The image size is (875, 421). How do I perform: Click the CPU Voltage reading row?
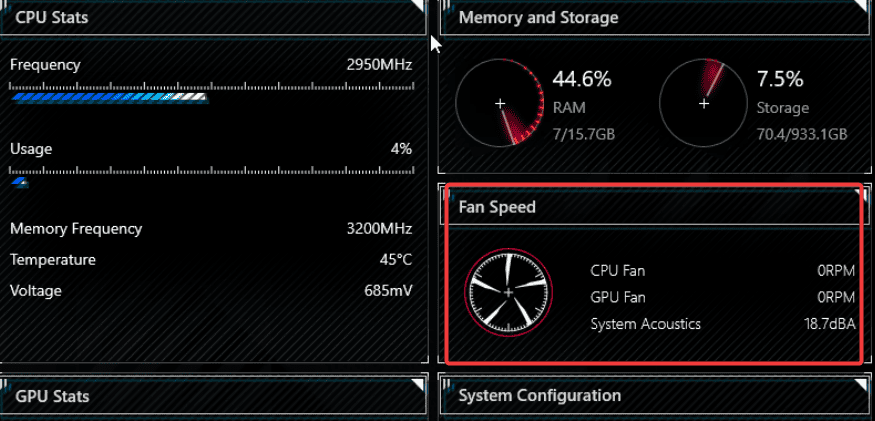(210, 291)
